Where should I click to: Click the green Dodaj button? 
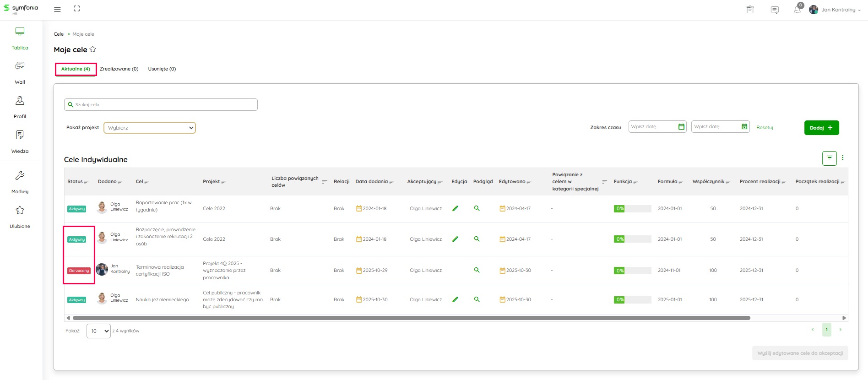tap(821, 128)
